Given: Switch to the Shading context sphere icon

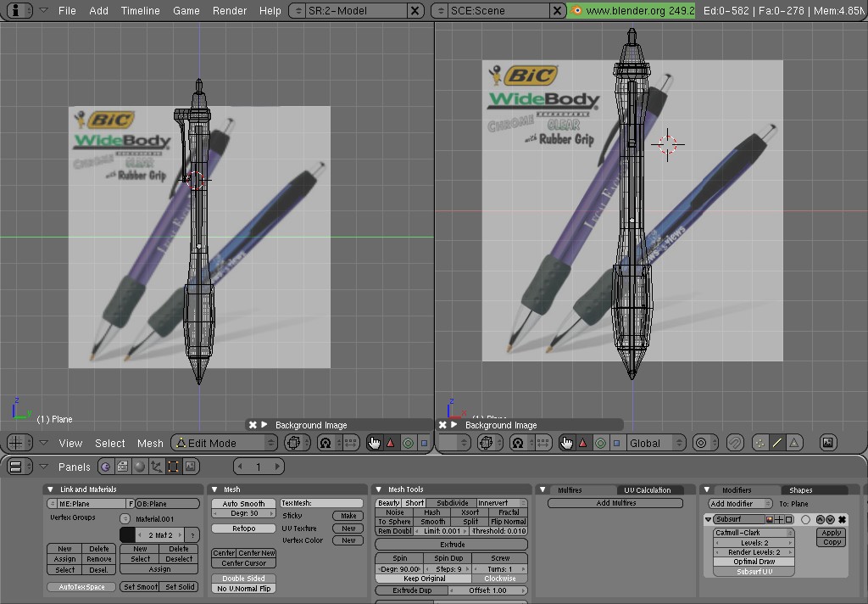Looking at the screenshot, I should point(140,467).
